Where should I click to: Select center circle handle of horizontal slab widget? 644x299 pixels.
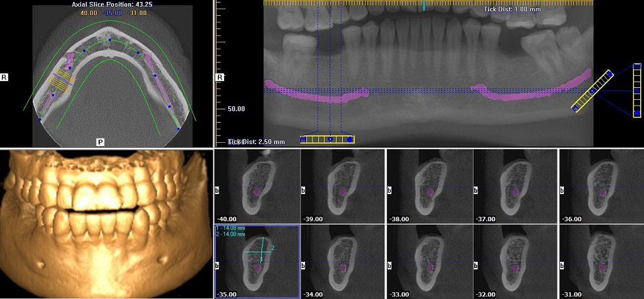[330, 140]
